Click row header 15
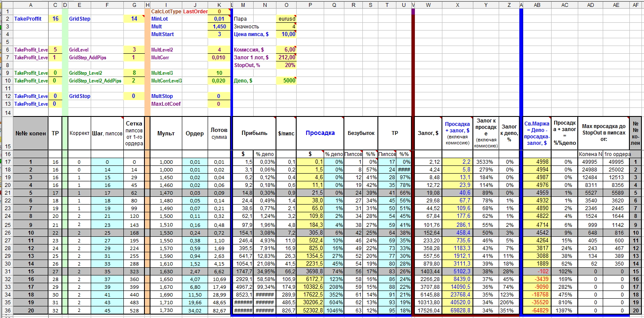 pos(7,133)
